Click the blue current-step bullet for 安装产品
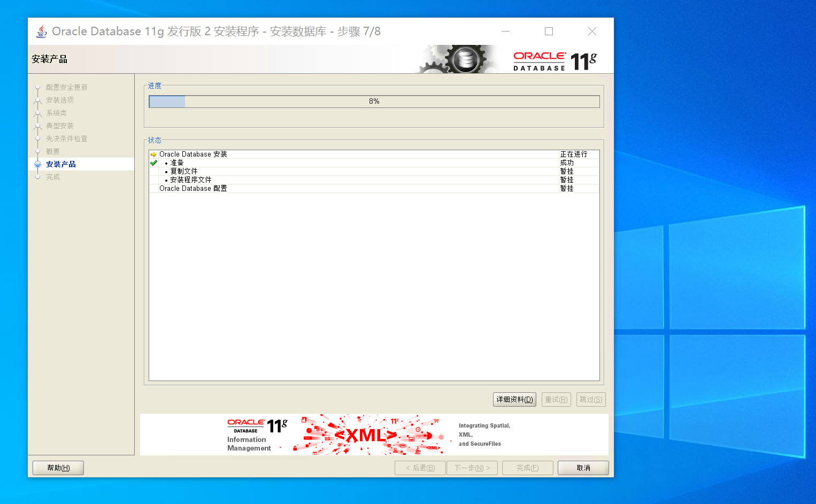Screen dimensions: 816x504 pos(37,164)
